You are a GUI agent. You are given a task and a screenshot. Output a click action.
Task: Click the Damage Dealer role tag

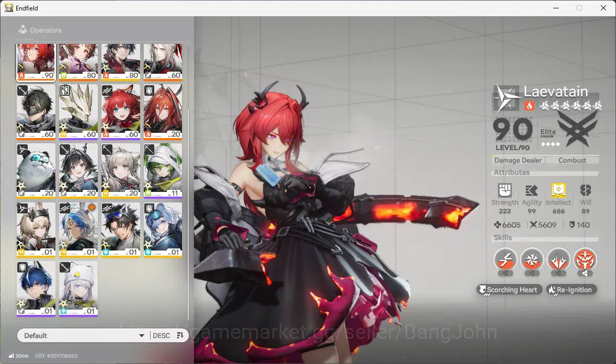[x=518, y=160]
